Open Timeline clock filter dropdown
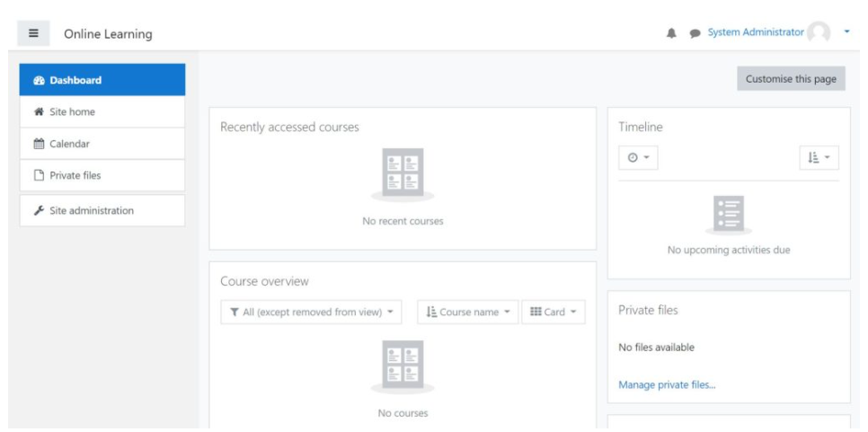This screenshot has width=868, height=432. (x=638, y=158)
